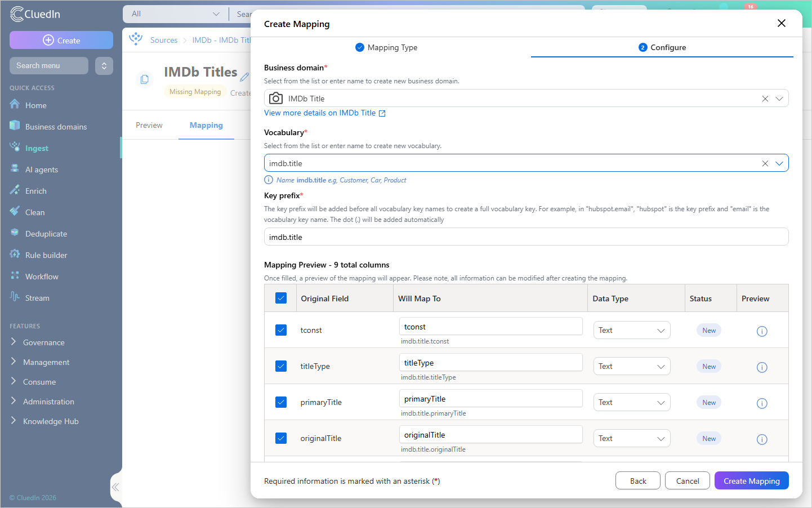Uncheck the titleType field checkbox

coord(281,366)
